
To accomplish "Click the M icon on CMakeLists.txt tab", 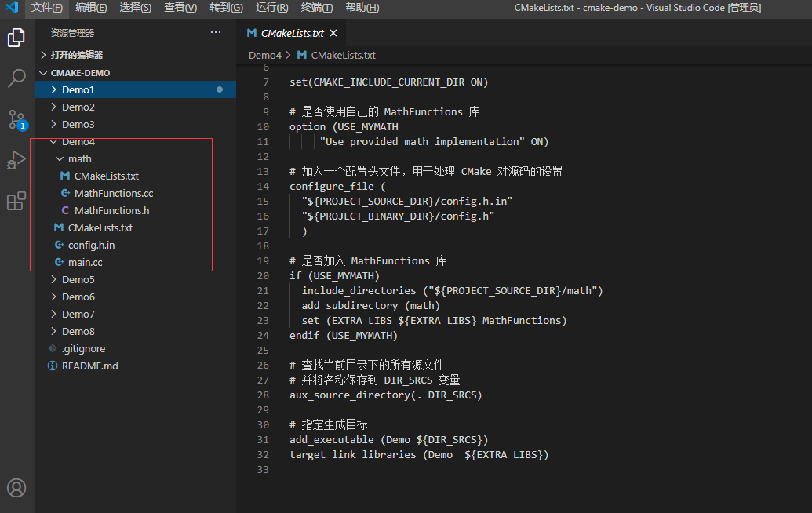I will tap(252, 33).
